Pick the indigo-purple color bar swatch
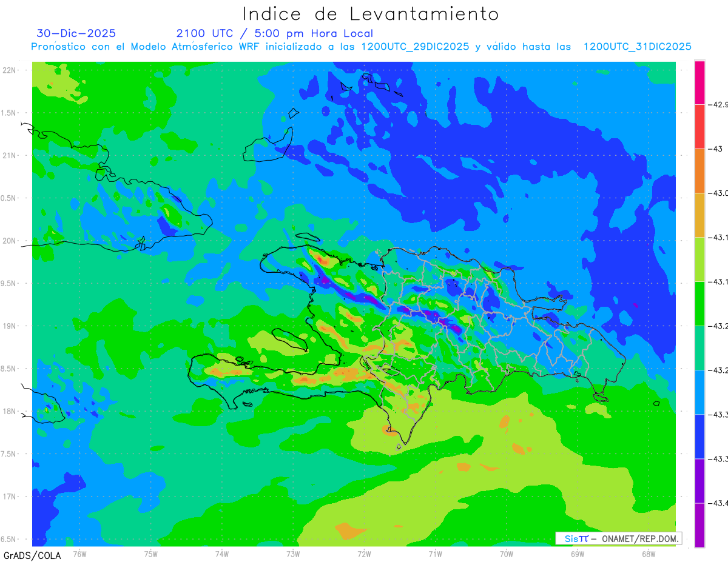The width and height of the screenshot is (728, 562). [x=699, y=481]
